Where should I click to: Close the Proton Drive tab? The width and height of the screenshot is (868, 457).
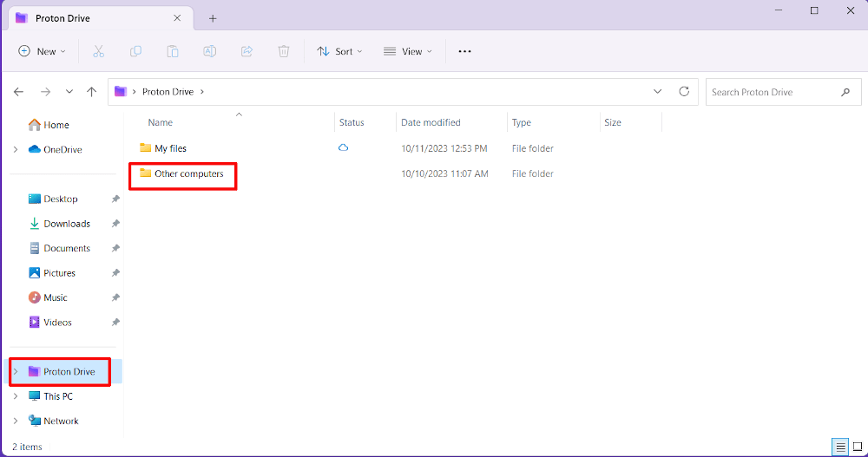point(177,18)
